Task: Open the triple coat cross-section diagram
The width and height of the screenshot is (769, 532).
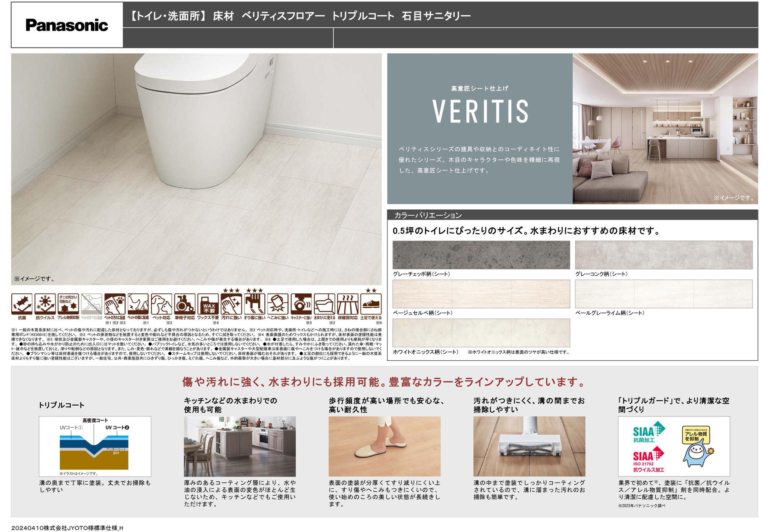Action: pyautogui.click(x=95, y=446)
